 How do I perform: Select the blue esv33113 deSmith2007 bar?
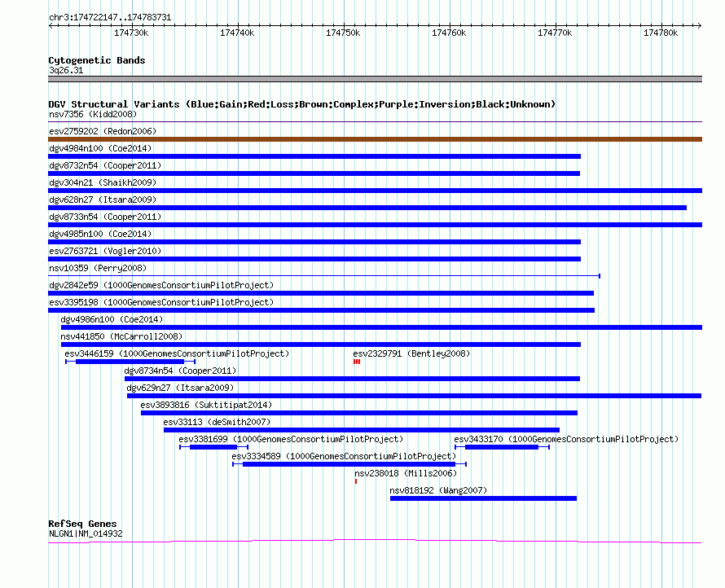(x=362, y=430)
